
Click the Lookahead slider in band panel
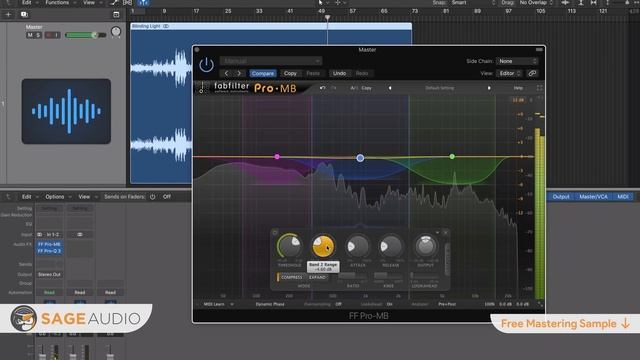424,276
